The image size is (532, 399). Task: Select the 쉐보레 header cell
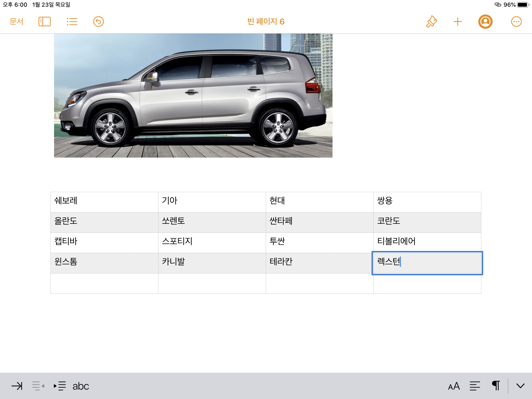[x=104, y=202]
